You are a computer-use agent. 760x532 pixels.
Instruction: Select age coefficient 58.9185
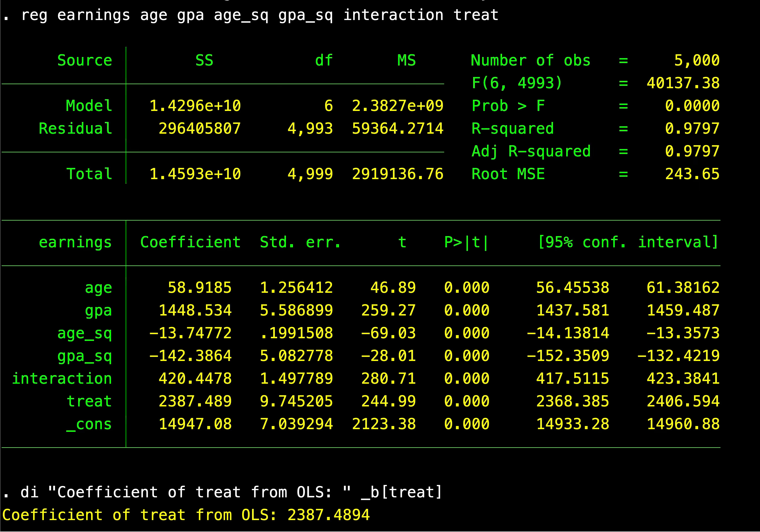click(x=200, y=288)
